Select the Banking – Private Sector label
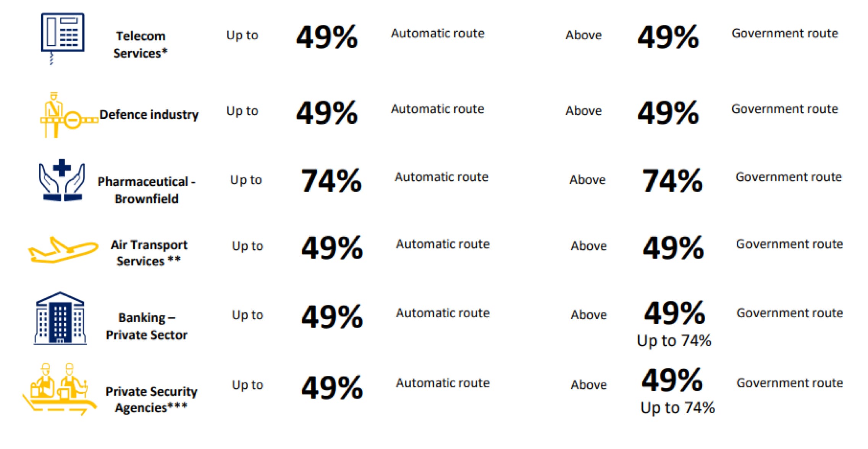This screenshot has height=449, width=868. tap(147, 326)
